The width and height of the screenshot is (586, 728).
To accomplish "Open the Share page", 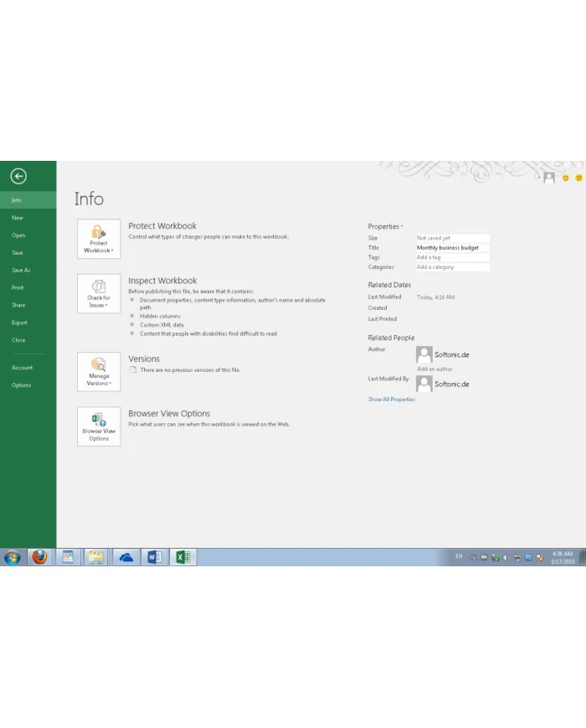I will point(28,305).
